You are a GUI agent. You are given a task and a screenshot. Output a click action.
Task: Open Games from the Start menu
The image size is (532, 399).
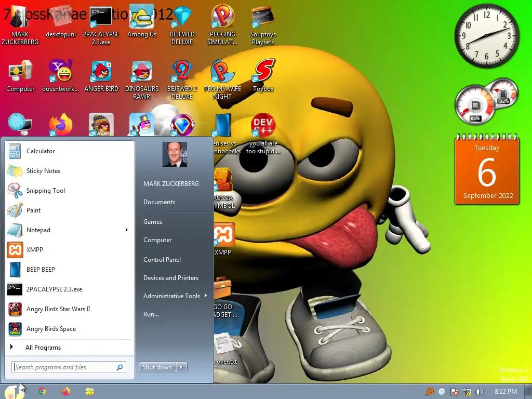tap(153, 221)
